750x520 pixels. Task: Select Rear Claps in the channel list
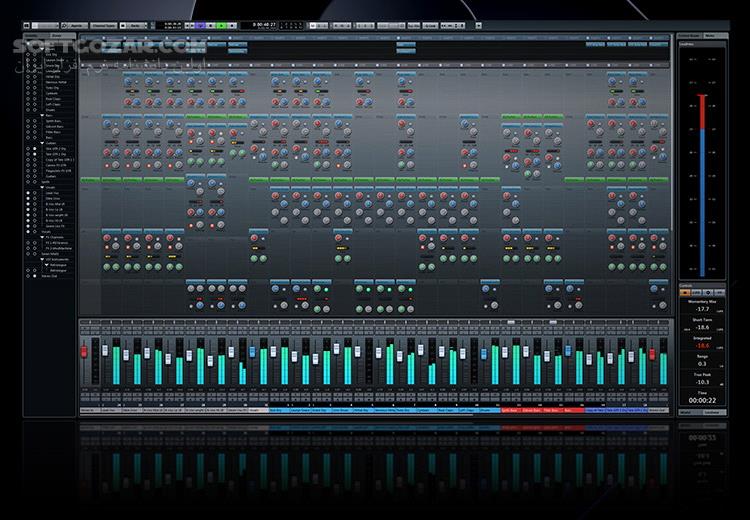tap(53, 99)
